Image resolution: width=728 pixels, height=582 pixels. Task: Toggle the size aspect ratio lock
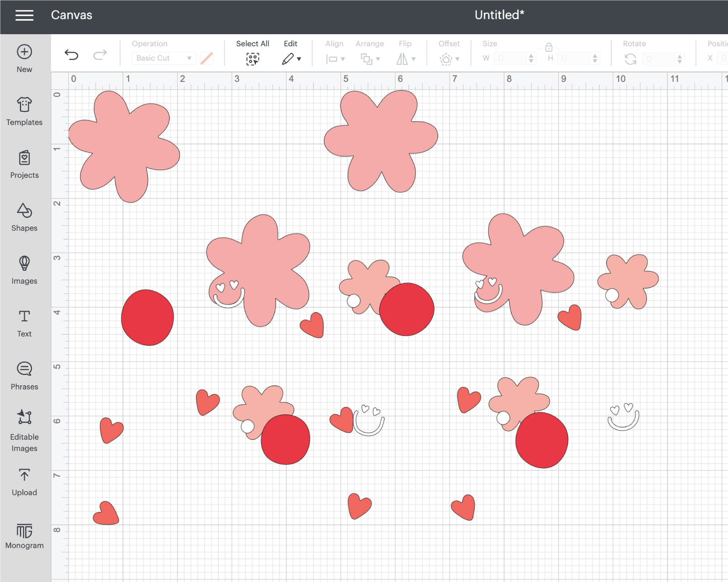[549, 47]
